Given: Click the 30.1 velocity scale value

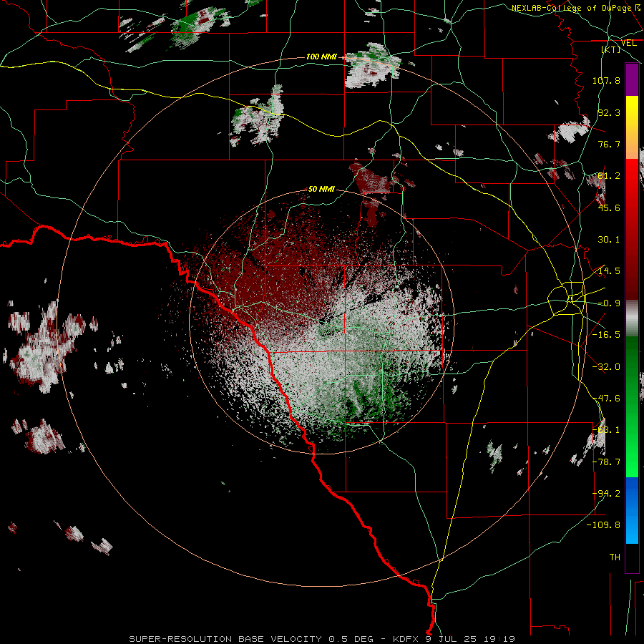Looking at the screenshot, I should 609,240.
